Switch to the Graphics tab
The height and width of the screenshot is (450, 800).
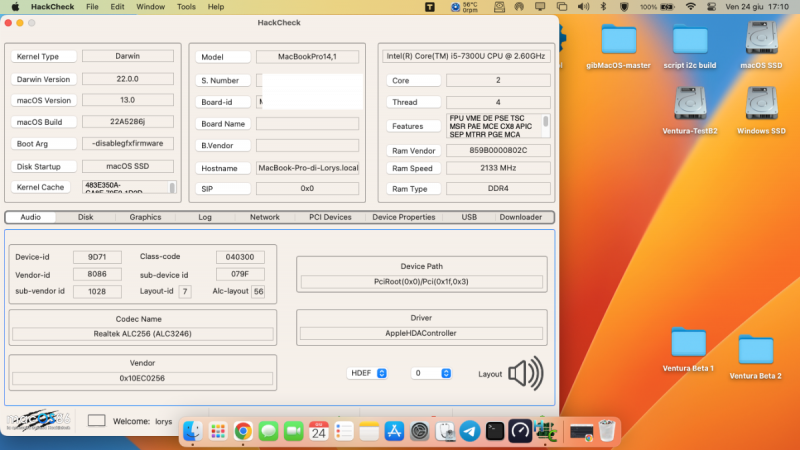145,217
